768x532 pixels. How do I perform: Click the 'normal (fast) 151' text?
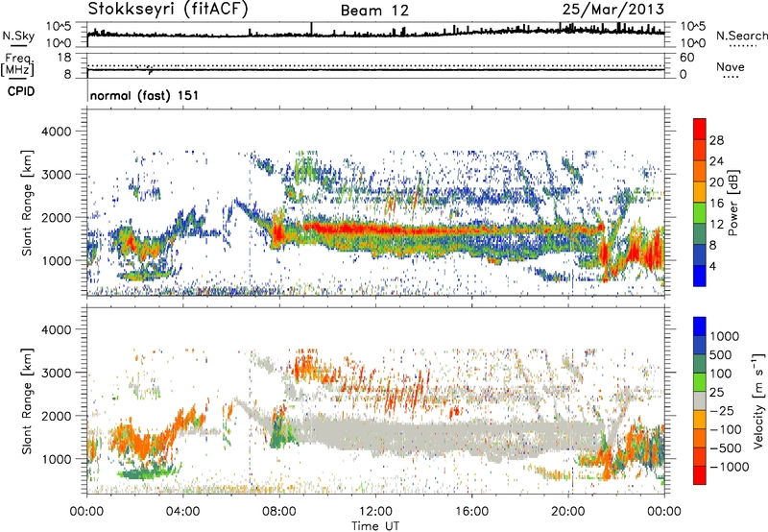144,95
